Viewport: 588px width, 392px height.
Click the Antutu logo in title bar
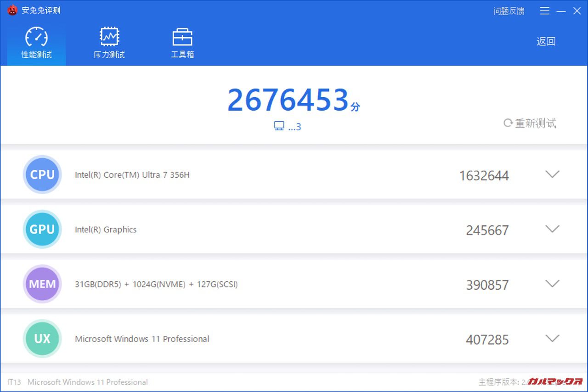click(12, 10)
